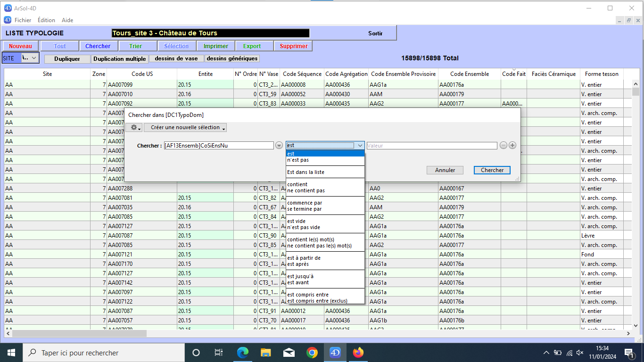Open Microsoft Edge from the taskbar
Viewport: 644px width, 362px height.
243,353
